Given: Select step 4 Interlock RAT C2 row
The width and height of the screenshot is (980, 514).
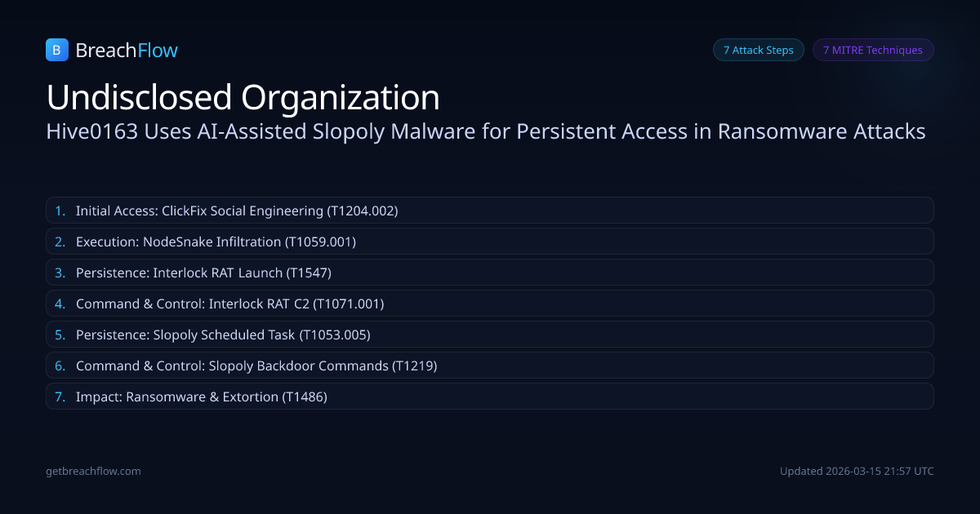Looking at the screenshot, I should pyautogui.click(x=489, y=304).
